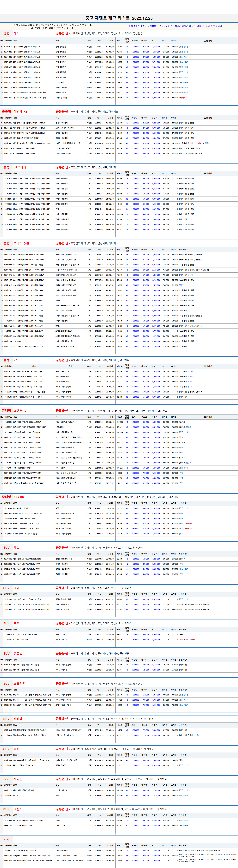The image size is (238, 868).
Task: Click the 아반떼/K3 model heading
Action: tap(21, 111)
